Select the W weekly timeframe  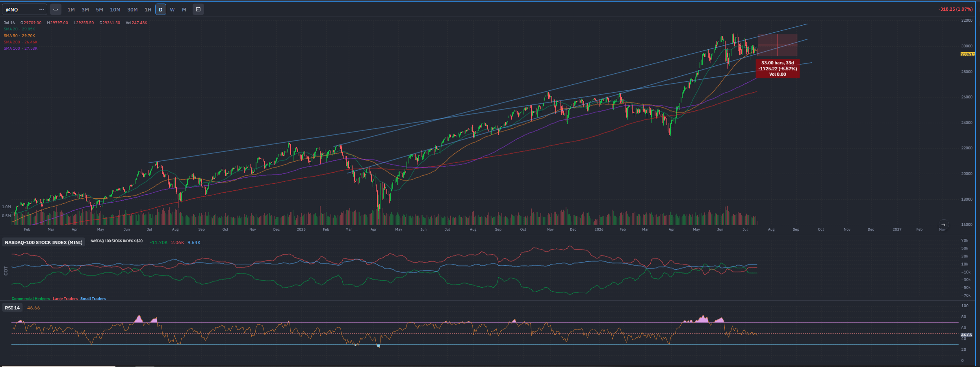tap(172, 9)
